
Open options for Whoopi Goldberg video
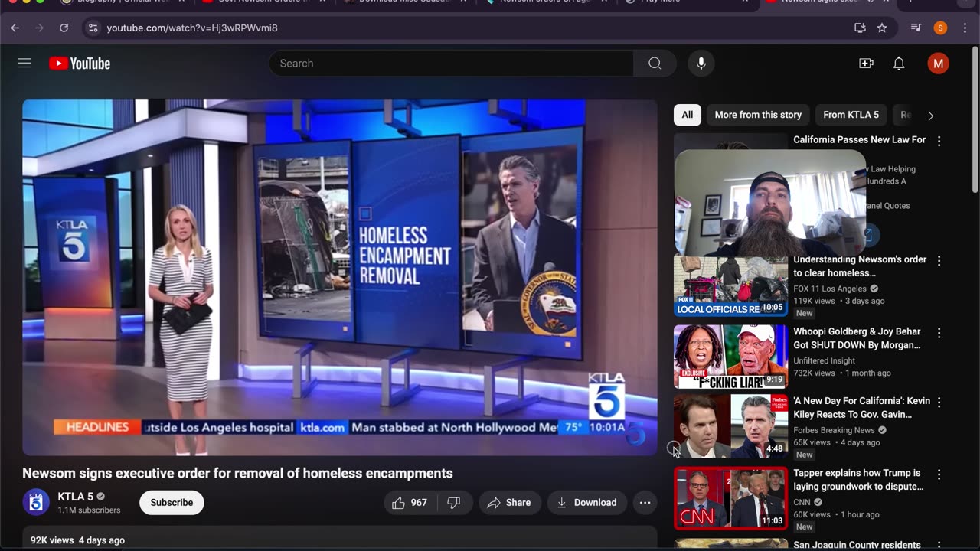(939, 333)
